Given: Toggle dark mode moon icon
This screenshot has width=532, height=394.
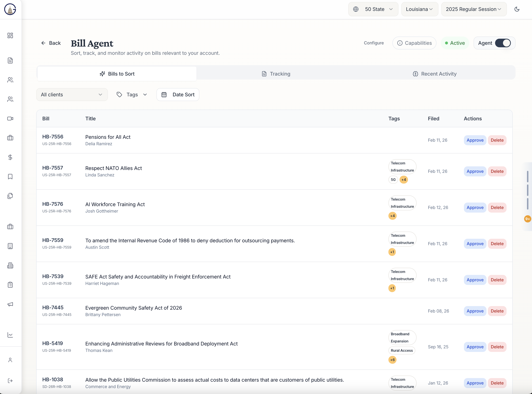Looking at the screenshot, I should 517,9.
